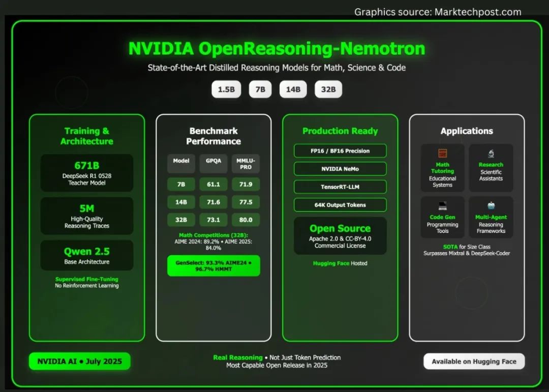Screen dimensions: 549x392
Task: Click the Code Gen laptop icon
Action: tap(443, 205)
